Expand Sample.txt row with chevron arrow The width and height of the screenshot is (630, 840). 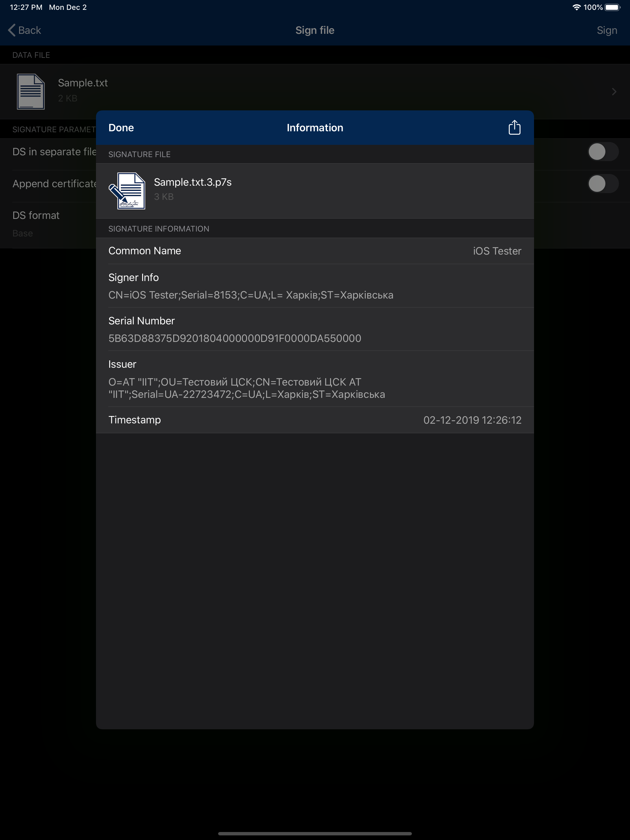[614, 92]
